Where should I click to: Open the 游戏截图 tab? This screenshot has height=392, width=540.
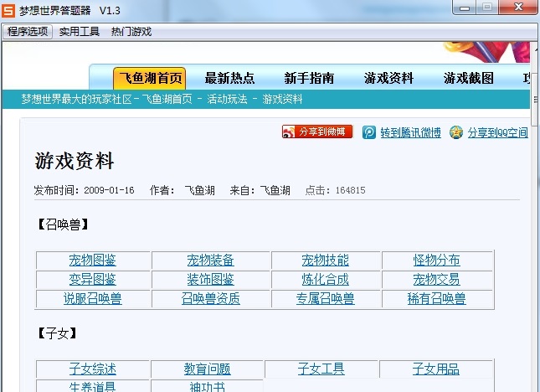468,78
